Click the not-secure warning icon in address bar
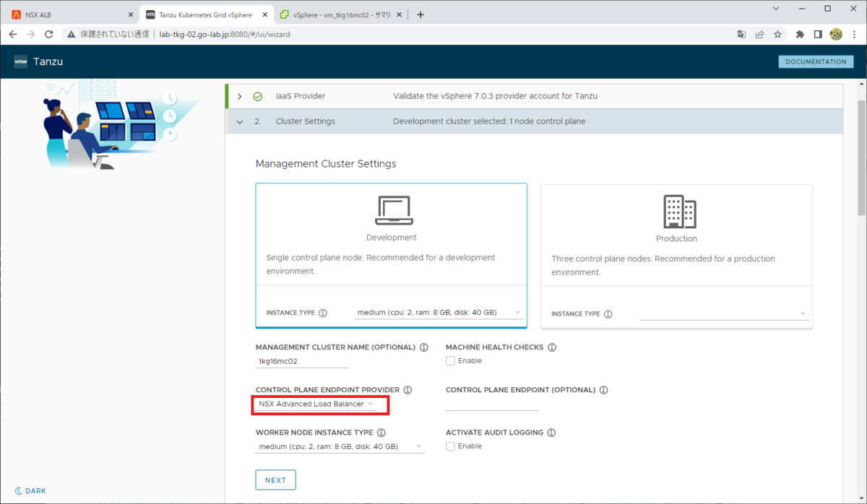This screenshot has width=867, height=504. tap(71, 34)
